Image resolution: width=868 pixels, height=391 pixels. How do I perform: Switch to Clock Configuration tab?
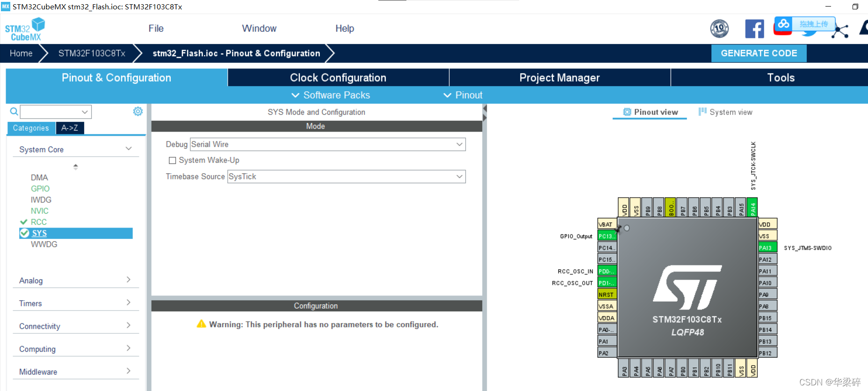coord(338,78)
